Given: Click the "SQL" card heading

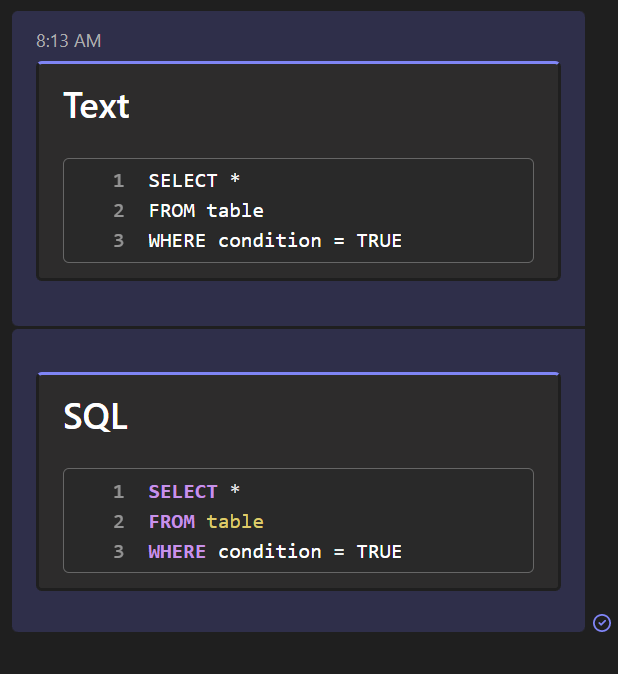Looking at the screenshot, I should click(95, 417).
